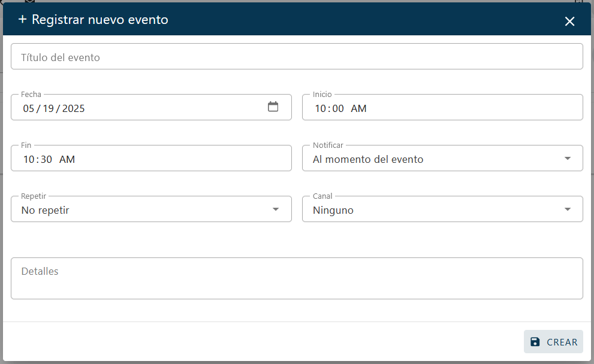Focus the Título del evento field
The image size is (594, 364).
(297, 56)
